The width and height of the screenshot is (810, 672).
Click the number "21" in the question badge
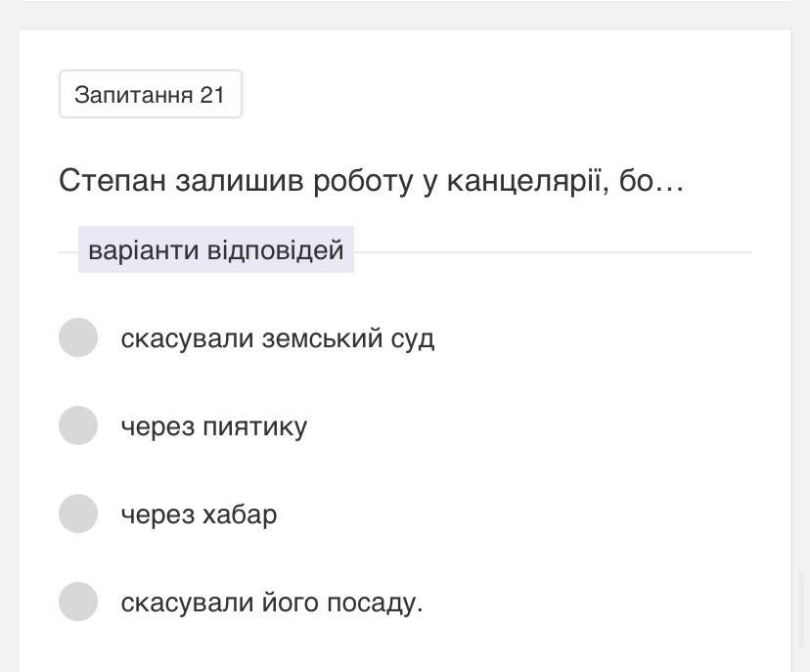click(212, 95)
